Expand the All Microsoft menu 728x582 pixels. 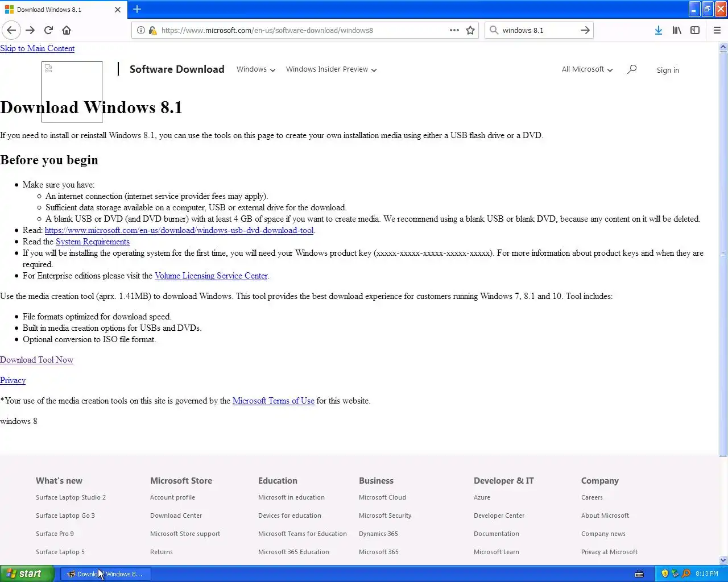click(x=587, y=69)
